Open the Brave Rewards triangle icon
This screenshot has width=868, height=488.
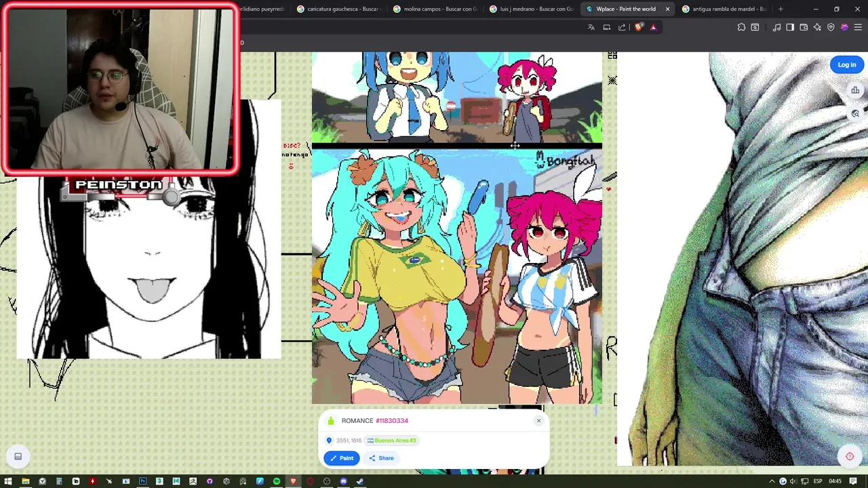coord(654,27)
